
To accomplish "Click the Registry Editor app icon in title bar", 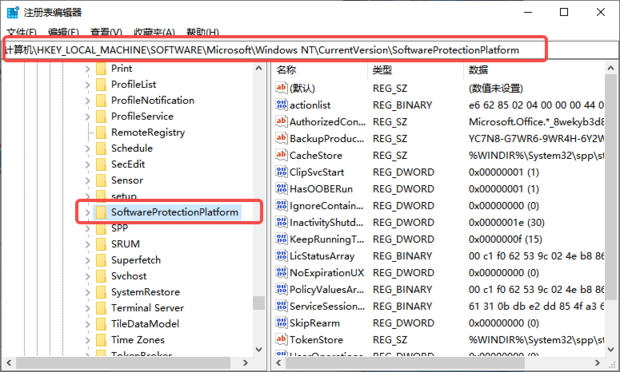I will pos(13,12).
